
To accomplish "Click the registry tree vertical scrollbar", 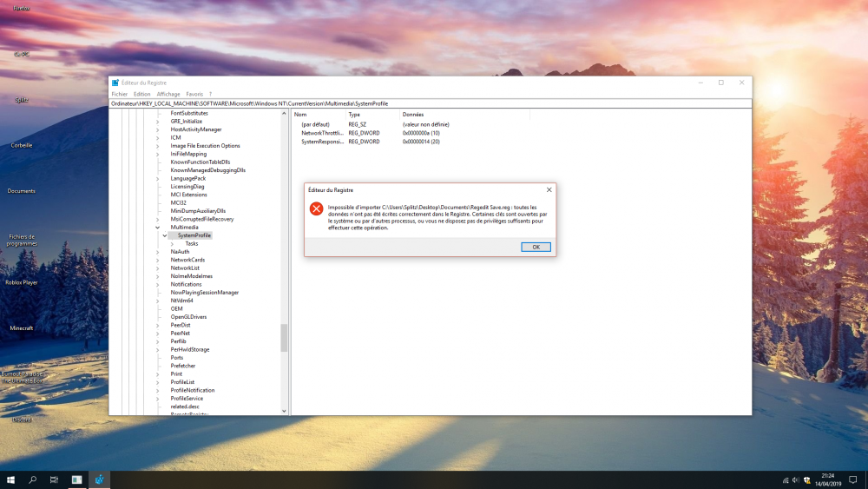I will [x=284, y=337].
